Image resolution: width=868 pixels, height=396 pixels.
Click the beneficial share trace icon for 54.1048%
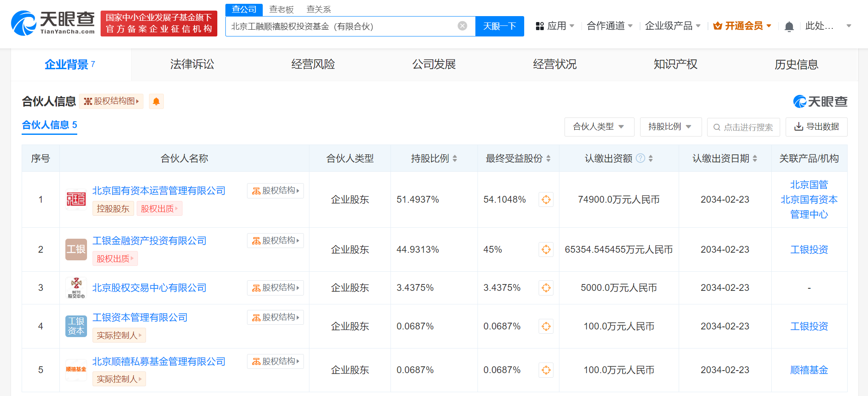546,200
